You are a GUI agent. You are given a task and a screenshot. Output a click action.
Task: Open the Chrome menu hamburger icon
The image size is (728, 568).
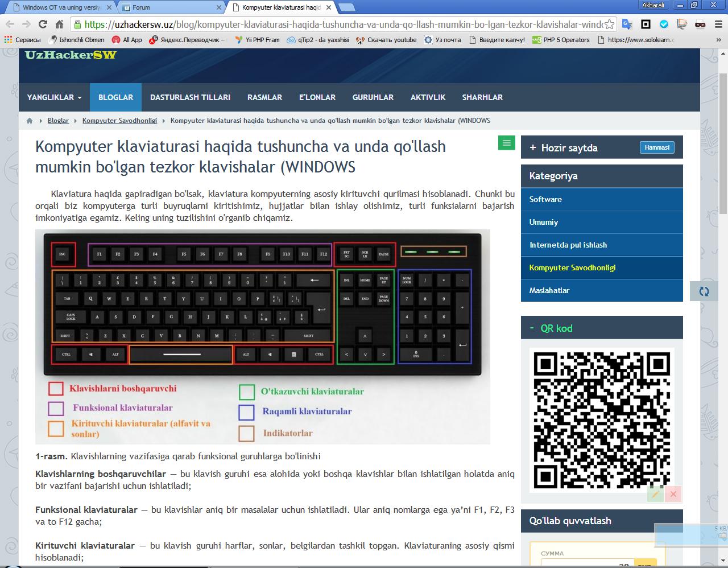(718, 24)
